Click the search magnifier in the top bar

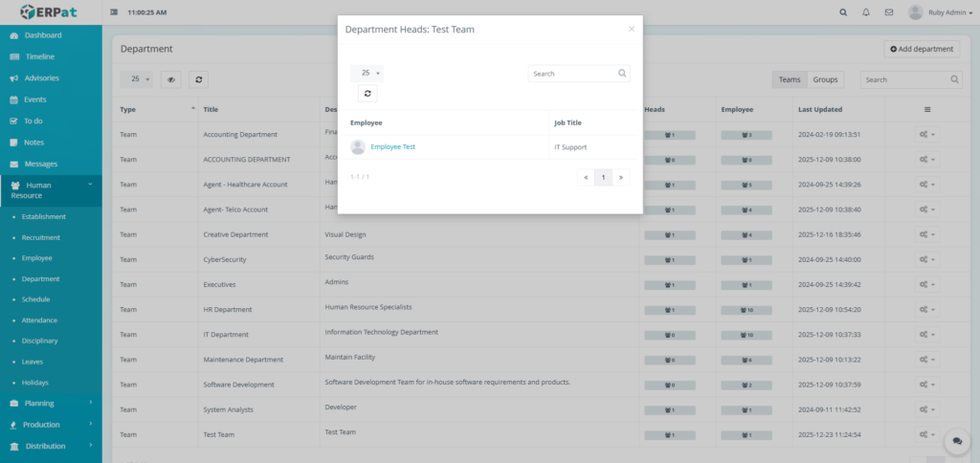[842, 12]
